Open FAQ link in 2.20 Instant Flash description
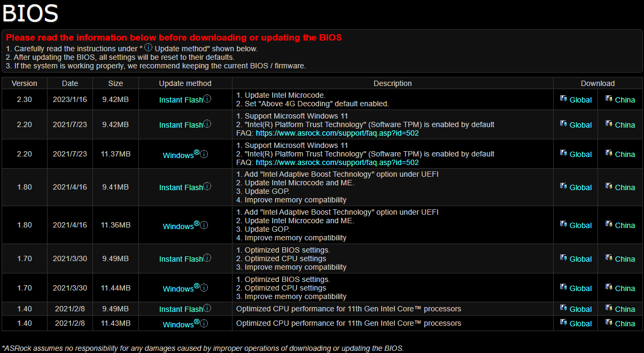 337,133
